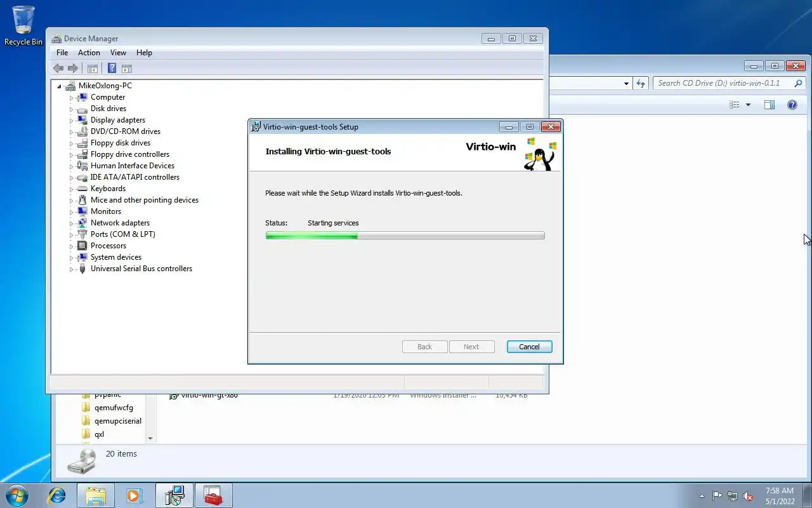This screenshot has width=812, height=508.
Task: Open the Help menu in Device Manager
Action: click(x=144, y=53)
